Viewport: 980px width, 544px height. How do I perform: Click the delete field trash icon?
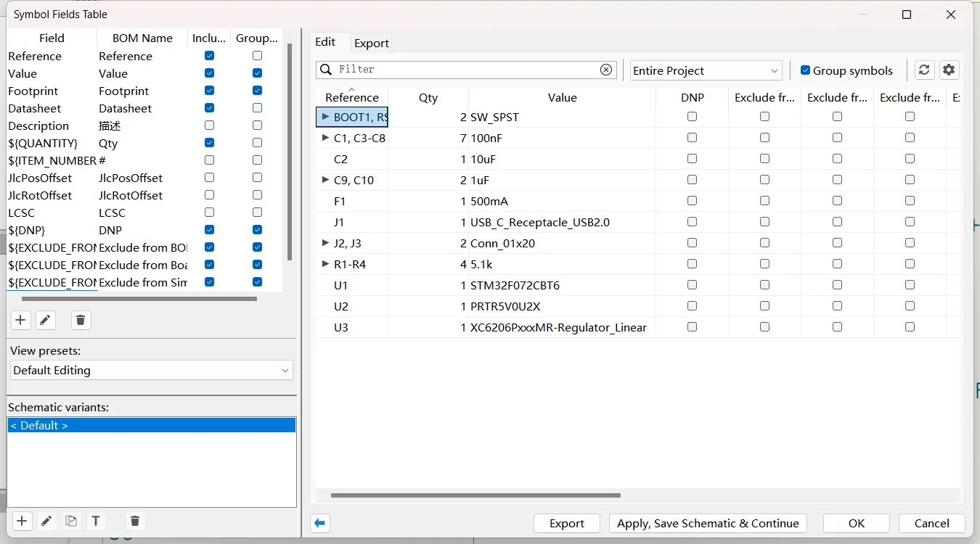81,320
